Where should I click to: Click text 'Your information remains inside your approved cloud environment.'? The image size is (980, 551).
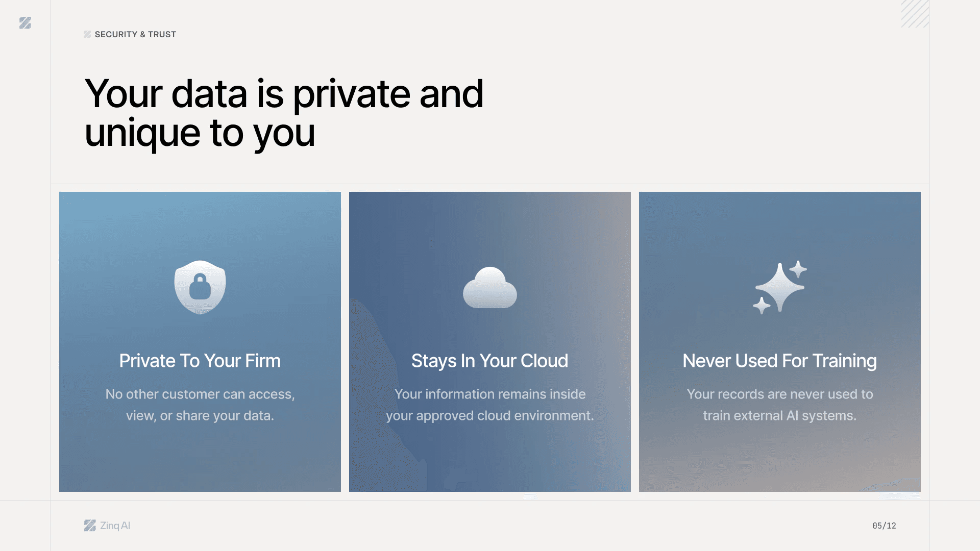tap(490, 405)
